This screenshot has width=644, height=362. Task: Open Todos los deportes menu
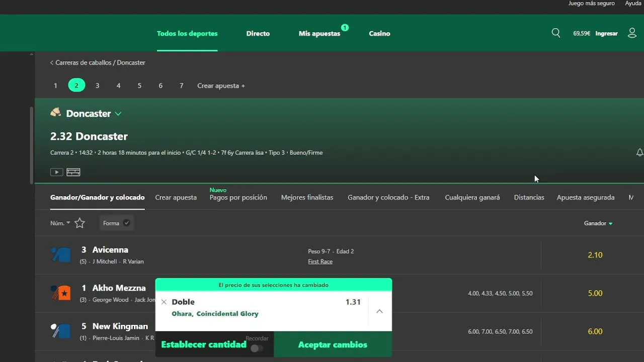pos(187,34)
